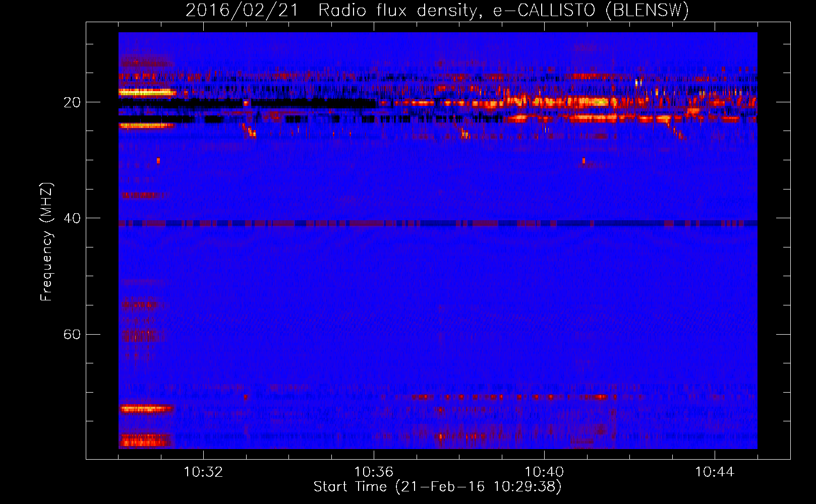Click the plot title 'Radio flux density, e-CALLISTO (BLENSW)'
Viewport: 816px width, 504px height.
point(503,10)
